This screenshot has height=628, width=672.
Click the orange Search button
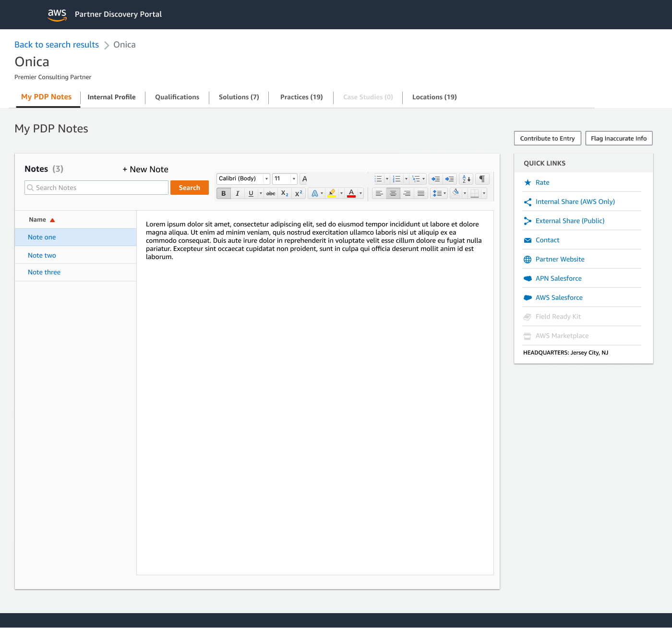coord(190,188)
